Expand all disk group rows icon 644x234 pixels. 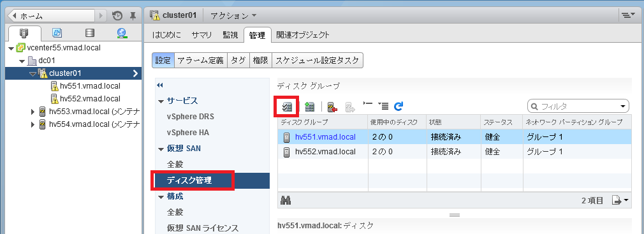pyautogui.click(x=383, y=106)
